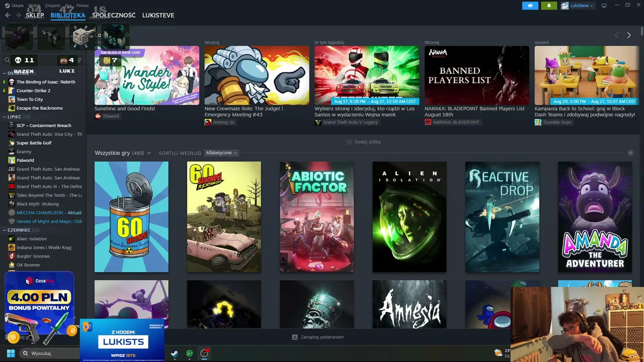Switch to the SPOŁECZNOŚĆ tab
The height and width of the screenshot is (362, 644).
[x=114, y=15]
